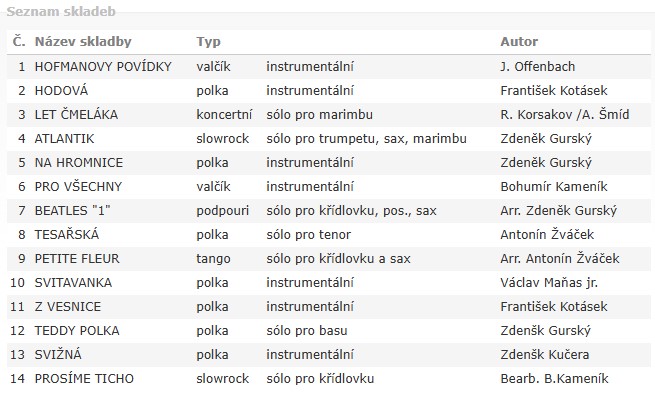Select the Název skladby column header
Viewport: 655px width, 405px height.
click(83, 41)
